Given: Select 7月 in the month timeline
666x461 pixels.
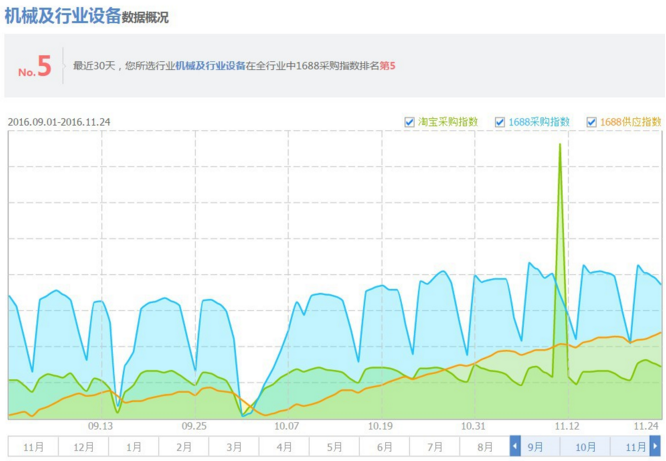Looking at the screenshot, I should coord(434,447).
